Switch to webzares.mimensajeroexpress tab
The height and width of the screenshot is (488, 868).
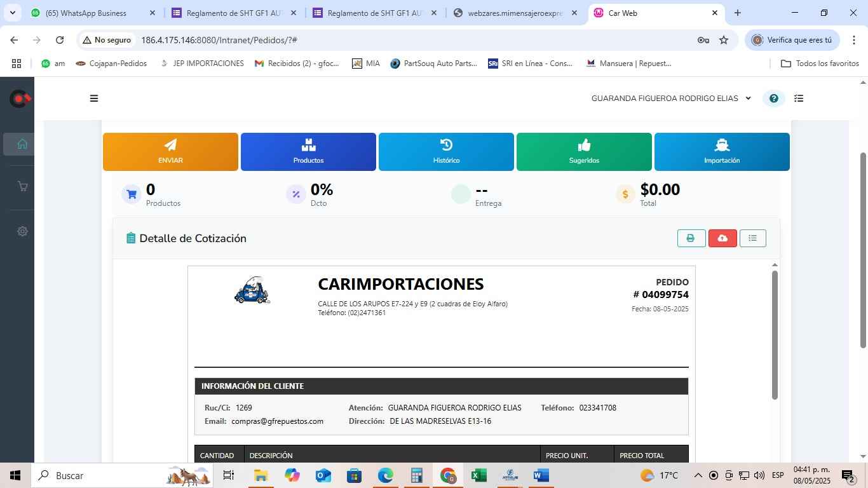tap(515, 13)
